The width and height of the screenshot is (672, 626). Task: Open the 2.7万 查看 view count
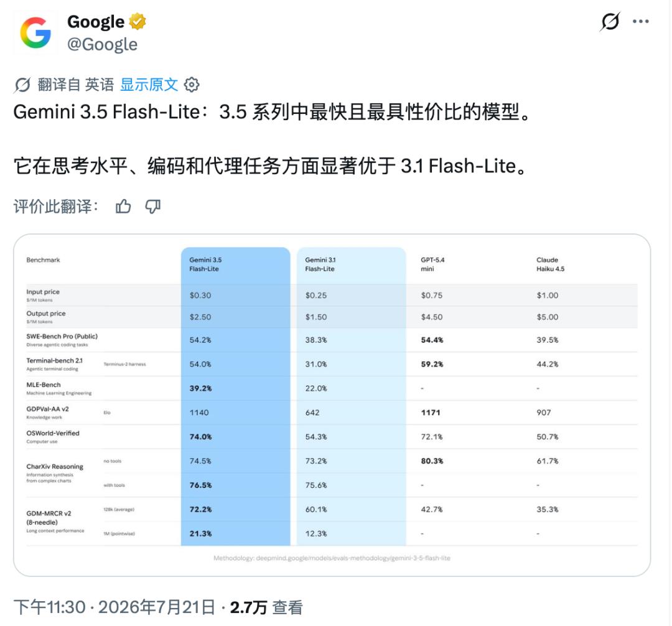pyautogui.click(x=266, y=607)
